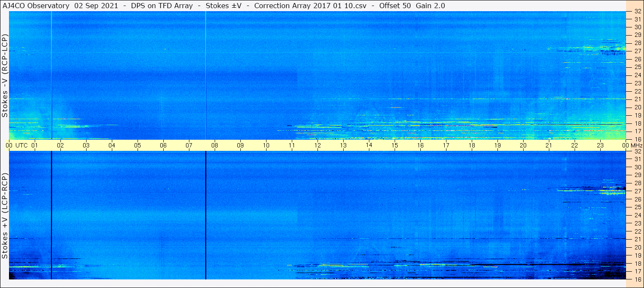Select the 20 hour mark on time axis

tap(523, 145)
